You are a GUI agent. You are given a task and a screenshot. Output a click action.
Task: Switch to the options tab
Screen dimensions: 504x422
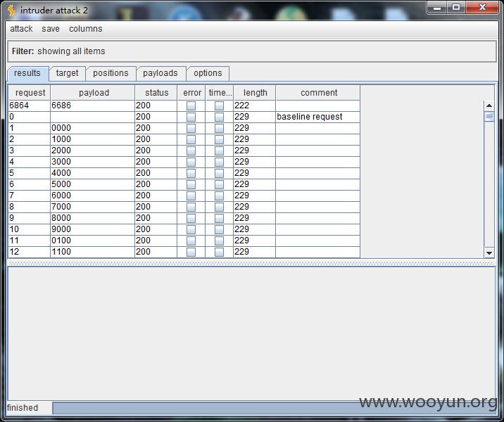pyautogui.click(x=208, y=73)
